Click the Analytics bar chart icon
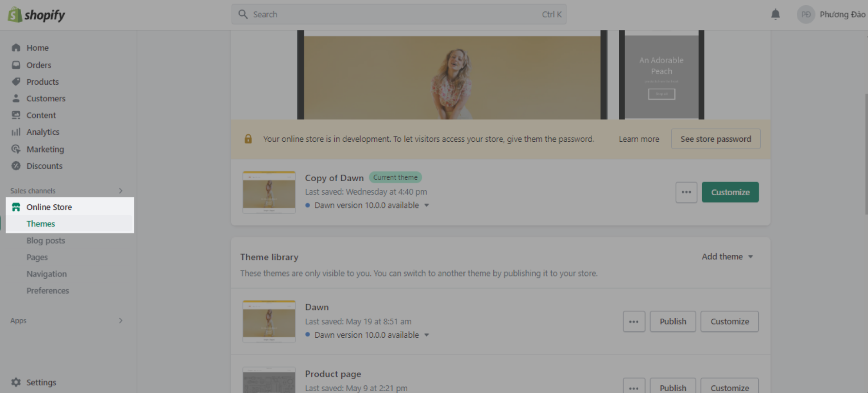The image size is (868, 393). tap(16, 132)
